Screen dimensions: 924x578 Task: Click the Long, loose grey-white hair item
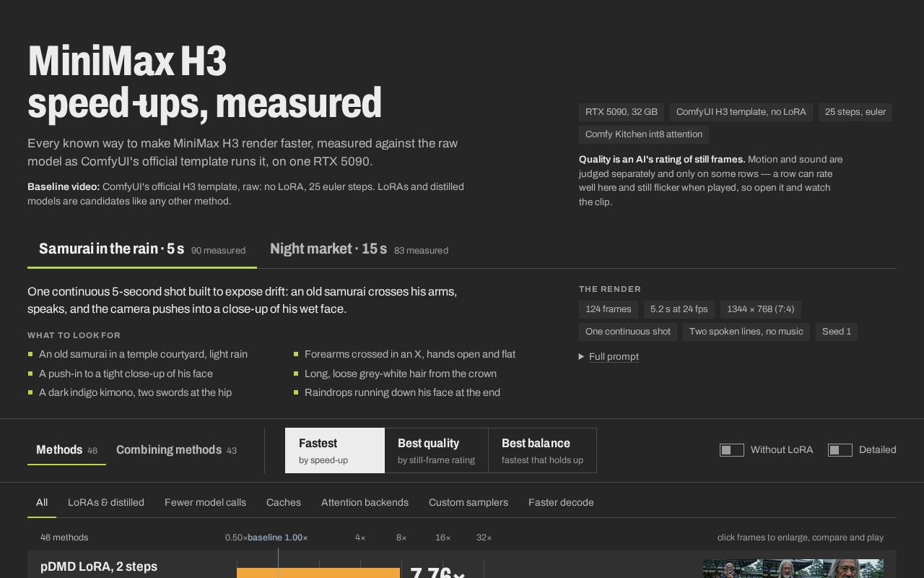coord(401,374)
